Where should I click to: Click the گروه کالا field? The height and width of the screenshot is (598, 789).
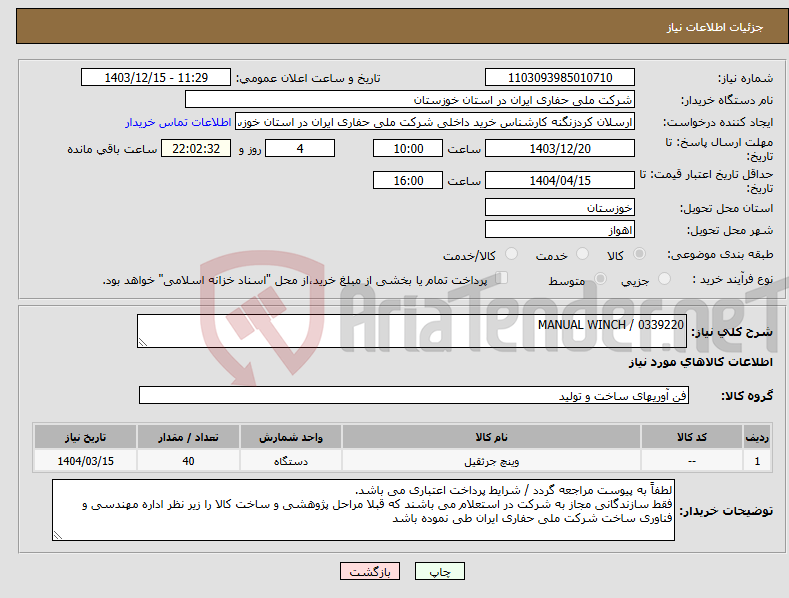coord(414,395)
